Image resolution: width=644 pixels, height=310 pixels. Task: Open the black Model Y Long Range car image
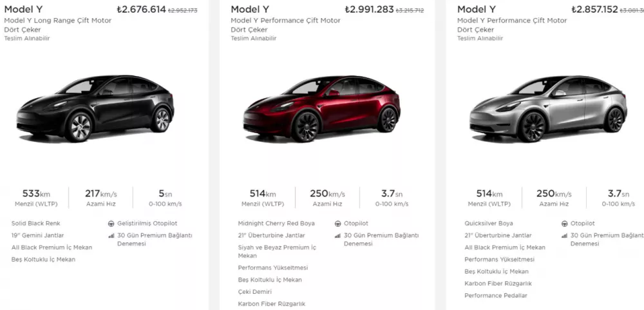95,108
